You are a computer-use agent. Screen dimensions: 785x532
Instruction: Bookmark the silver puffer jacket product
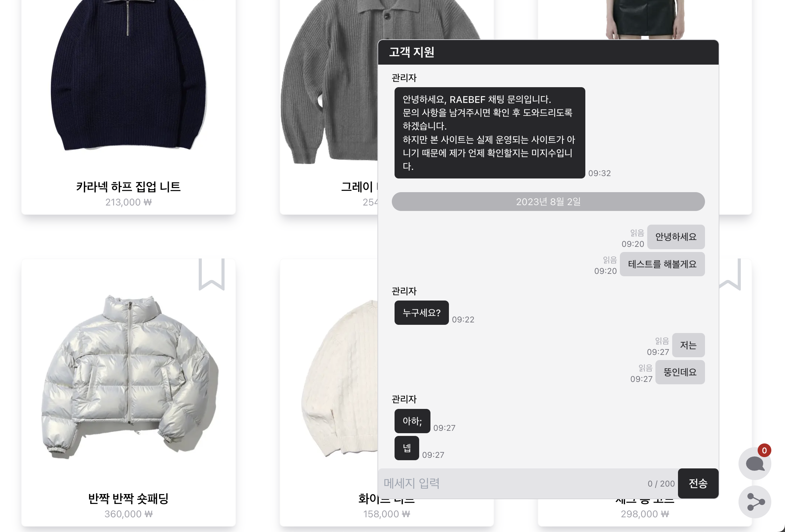pyautogui.click(x=211, y=275)
